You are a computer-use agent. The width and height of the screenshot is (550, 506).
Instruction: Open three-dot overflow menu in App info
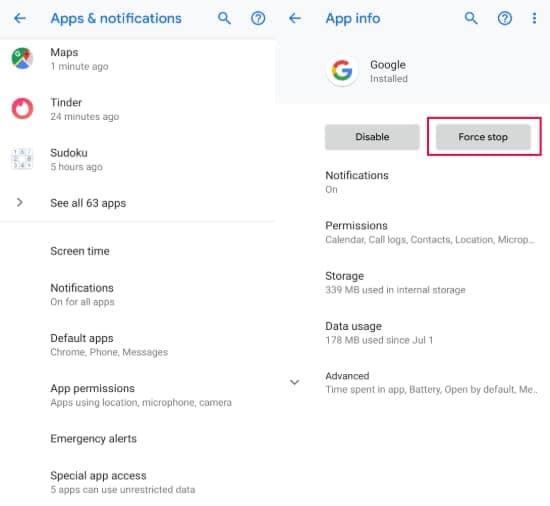(x=534, y=18)
